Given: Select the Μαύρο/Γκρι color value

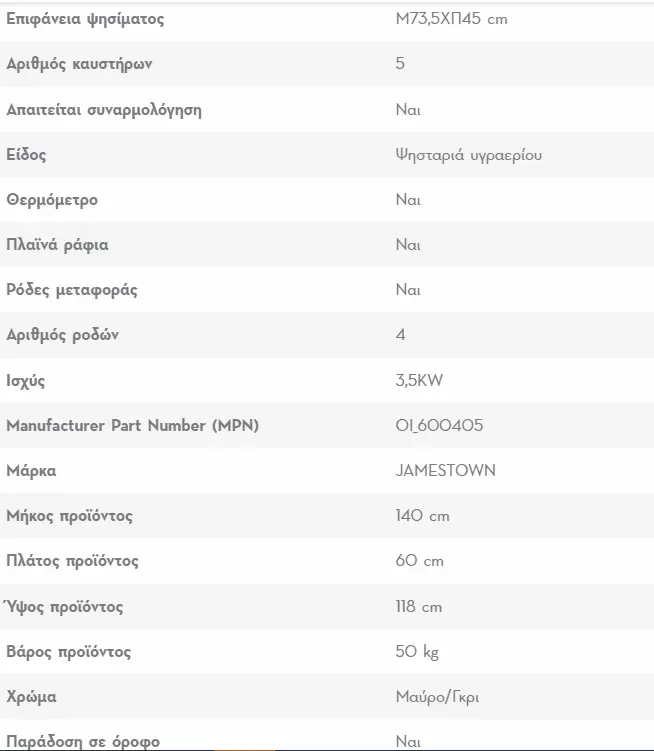Looking at the screenshot, I should click(437, 697).
